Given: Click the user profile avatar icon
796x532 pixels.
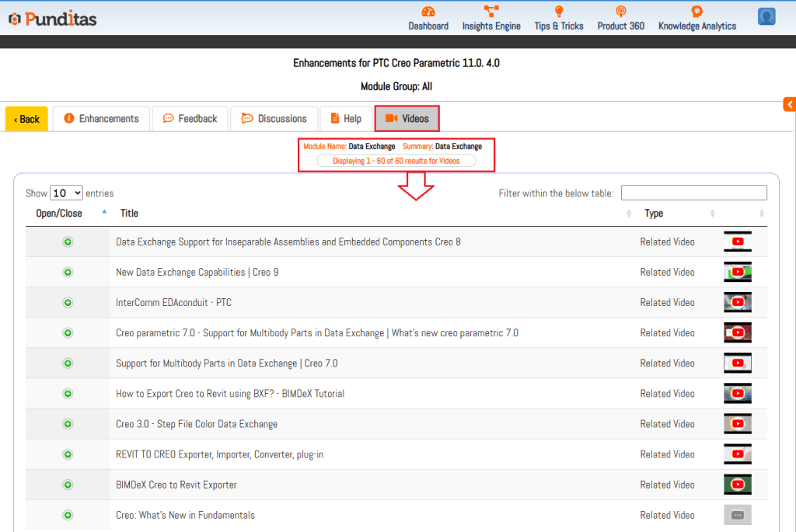Looking at the screenshot, I should click(x=766, y=16).
